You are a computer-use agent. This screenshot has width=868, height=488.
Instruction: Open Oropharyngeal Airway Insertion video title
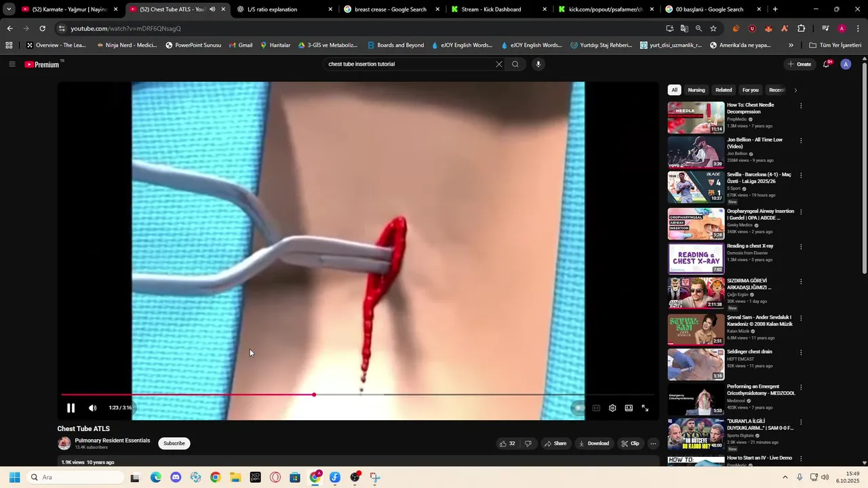[760, 214]
